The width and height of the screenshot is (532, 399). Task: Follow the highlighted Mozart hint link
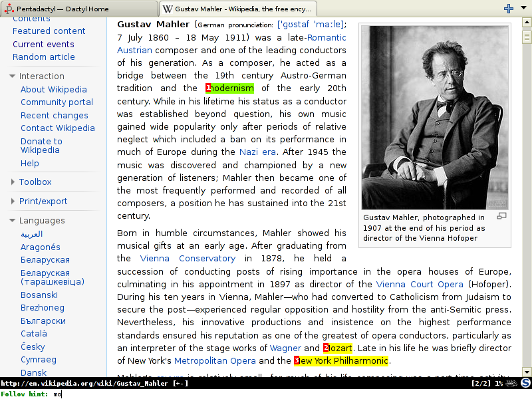(338, 348)
